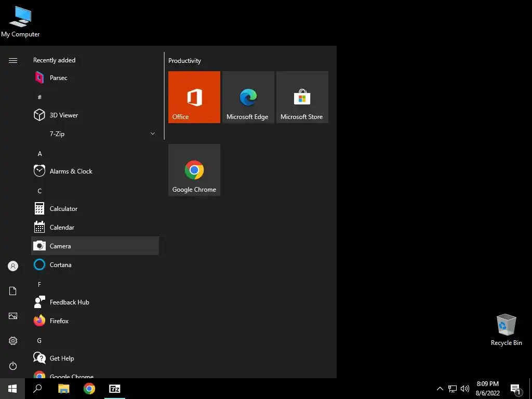Viewport: 532px width, 399px height.
Task: Click the Power button in Start sidebar
Action: pos(13,366)
